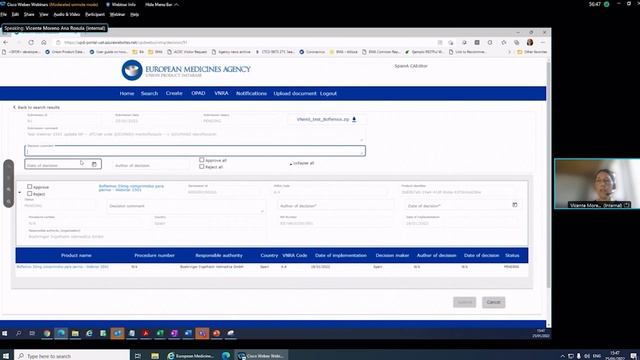Open the product row Date of decision calendar
This screenshot has width=640, height=360.
click(515, 205)
